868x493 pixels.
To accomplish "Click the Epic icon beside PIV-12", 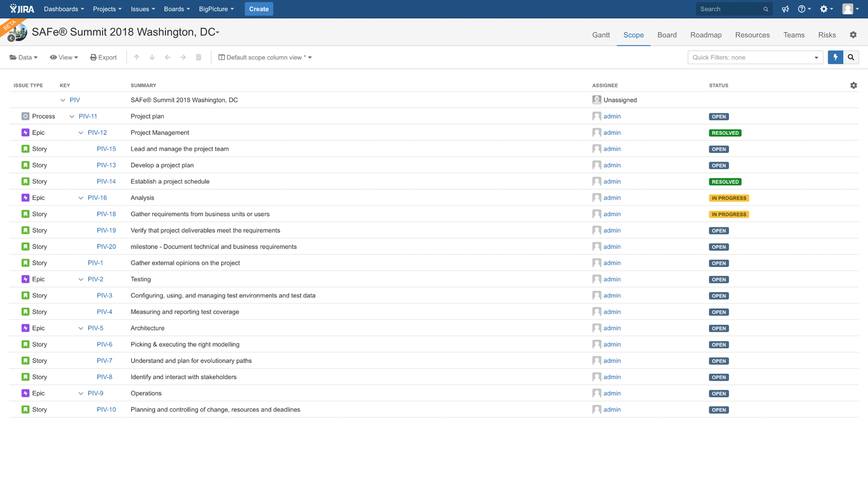I will 25,132.
